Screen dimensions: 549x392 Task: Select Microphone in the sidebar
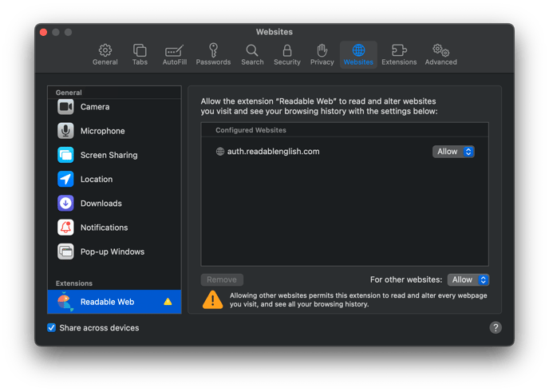pos(114,131)
